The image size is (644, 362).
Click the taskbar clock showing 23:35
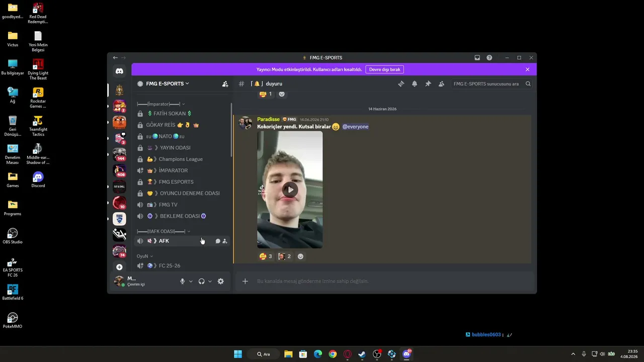pyautogui.click(x=629, y=354)
